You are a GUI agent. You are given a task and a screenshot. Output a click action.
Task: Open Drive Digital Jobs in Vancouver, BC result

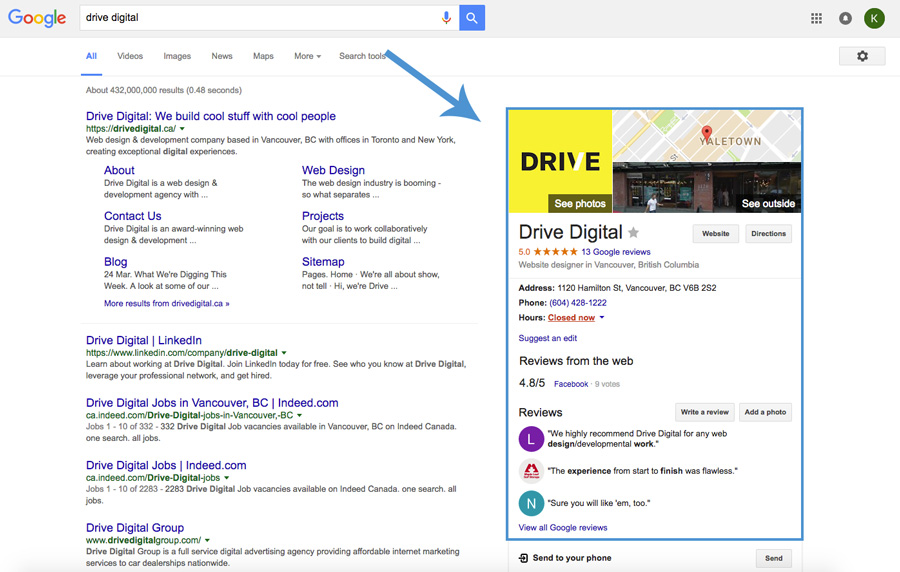[212, 403]
